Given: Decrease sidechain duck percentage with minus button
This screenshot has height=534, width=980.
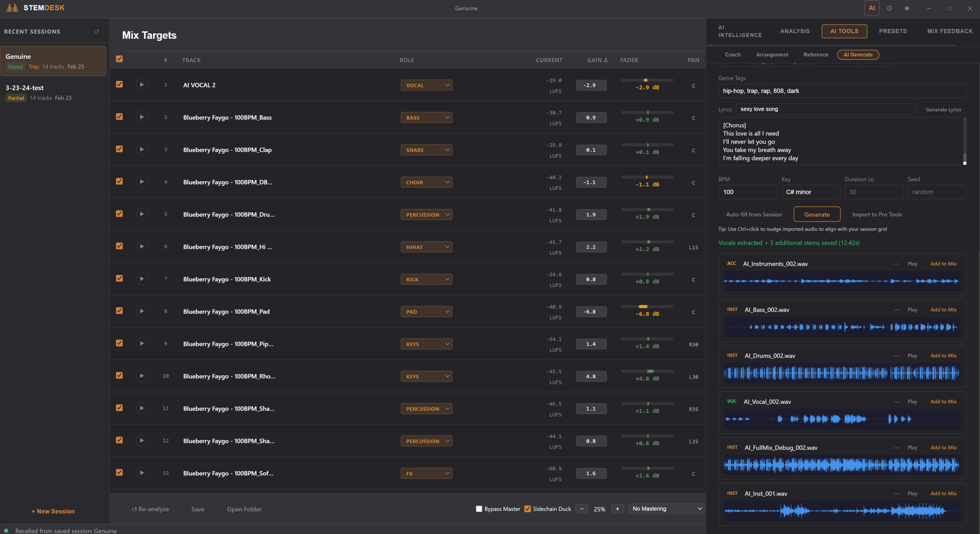Looking at the screenshot, I should click(582, 509).
